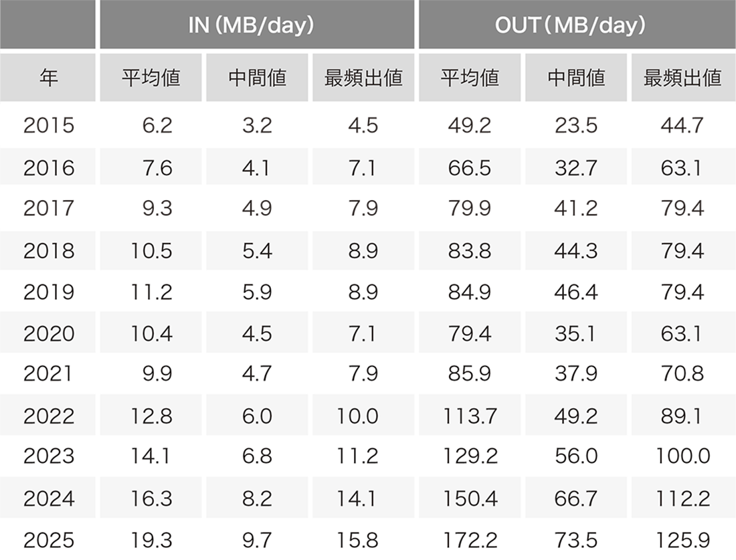
Task: Select the 年 column header cell
Action: point(48,78)
